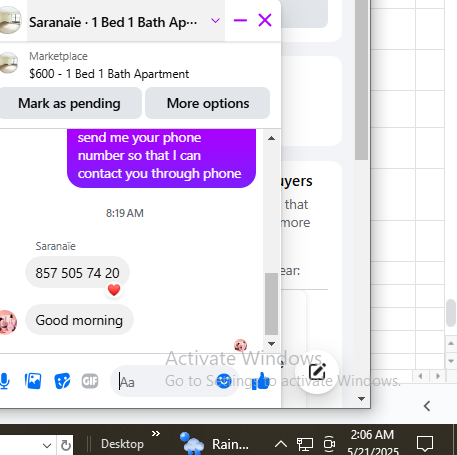The height and width of the screenshot is (455, 457).
Task: Click the spreadsheet horizontal scroll right arrow
Action: tap(438, 376)
